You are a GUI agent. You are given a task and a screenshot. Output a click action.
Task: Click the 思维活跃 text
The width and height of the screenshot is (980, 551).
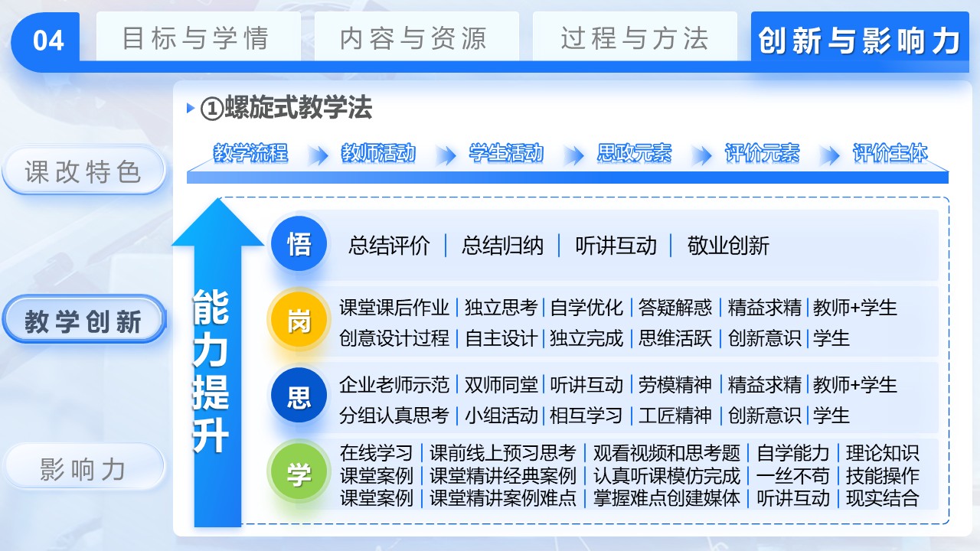click(675, 338)
